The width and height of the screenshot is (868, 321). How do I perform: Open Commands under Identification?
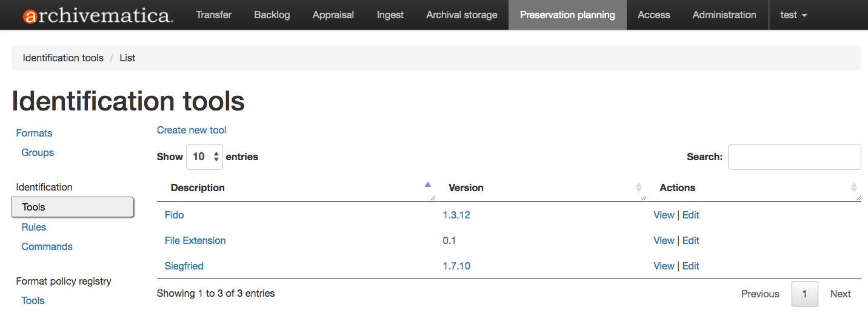(x=47, y=246)
